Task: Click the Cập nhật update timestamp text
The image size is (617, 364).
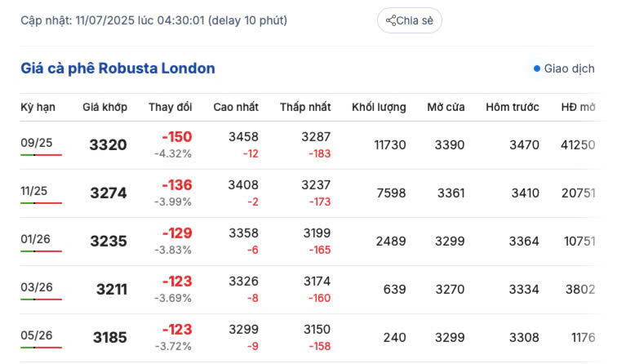Action: [x=153, y=20]
